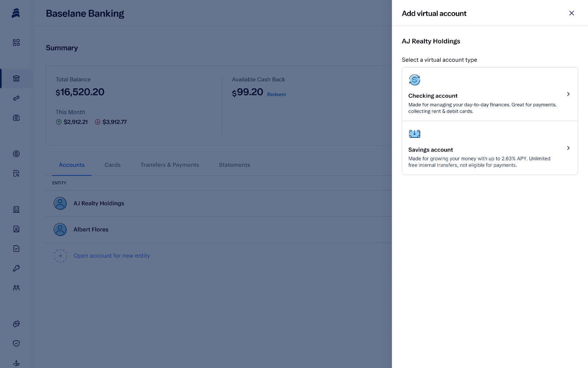Click the contact-card person icon in sidebar
The height and width of the screenshot is (368, 588).
click(16, 229)
